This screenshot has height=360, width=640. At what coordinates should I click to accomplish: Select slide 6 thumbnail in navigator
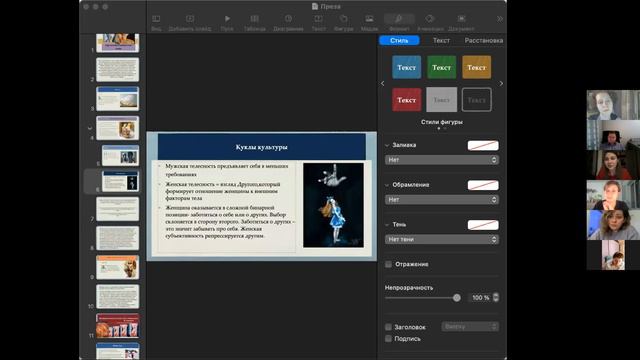(x=120, y=181)
